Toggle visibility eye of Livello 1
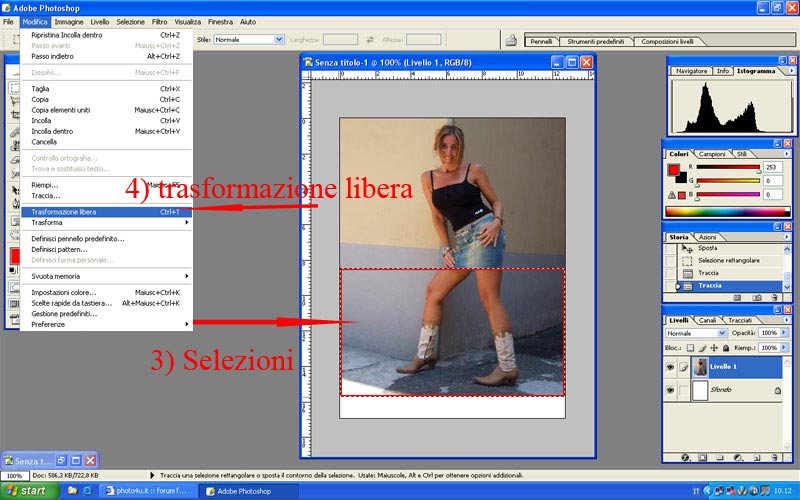 (670, 368)
